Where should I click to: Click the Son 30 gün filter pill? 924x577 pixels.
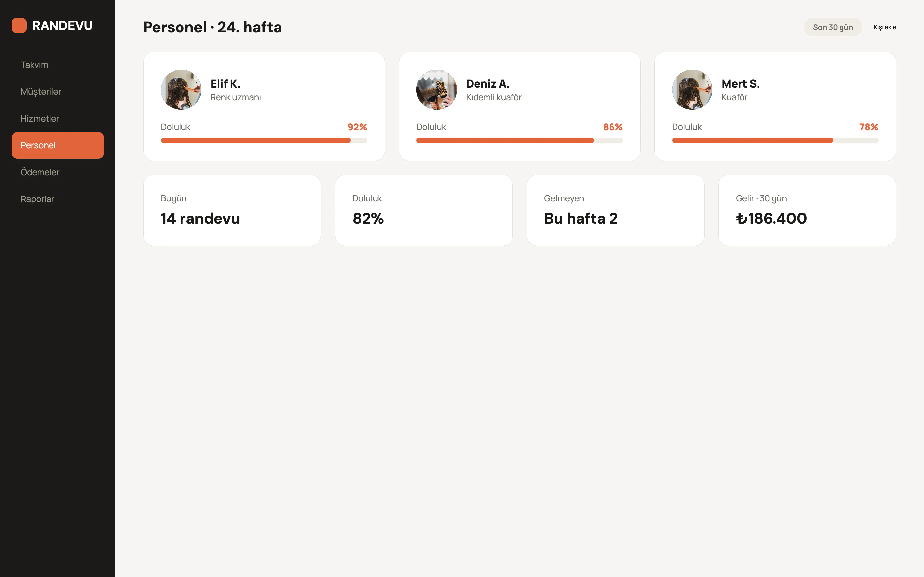[833, 27]
